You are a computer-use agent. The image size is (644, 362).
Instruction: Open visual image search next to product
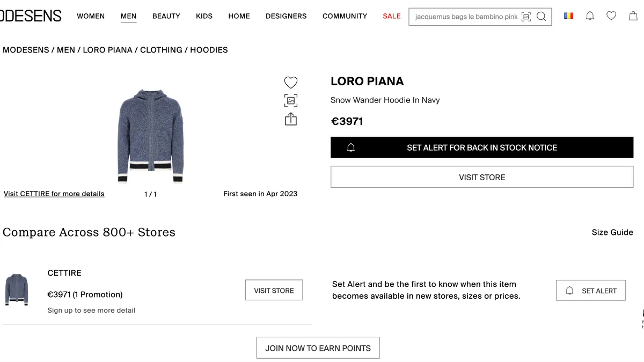tap(290, 100)
